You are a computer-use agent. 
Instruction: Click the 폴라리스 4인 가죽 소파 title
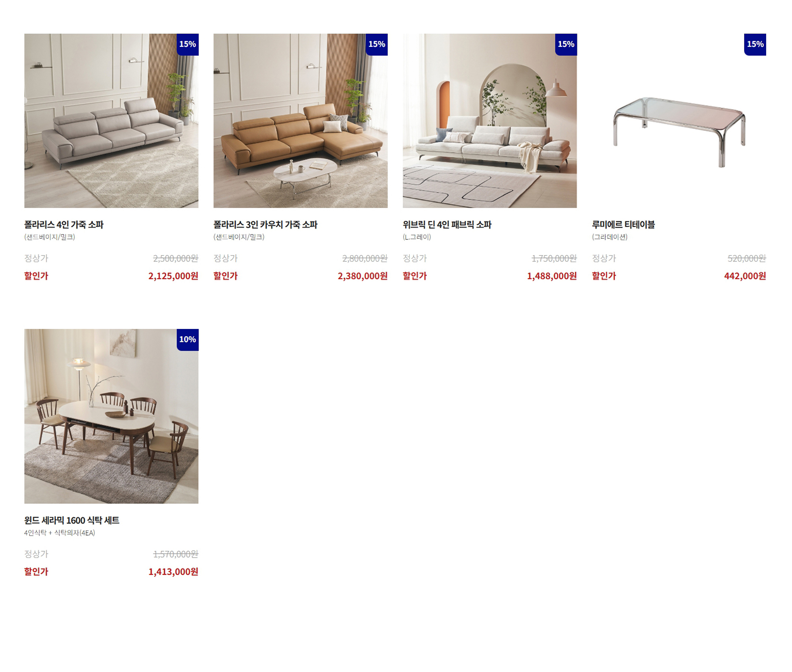pyautogui.click(x=64, y=225)
